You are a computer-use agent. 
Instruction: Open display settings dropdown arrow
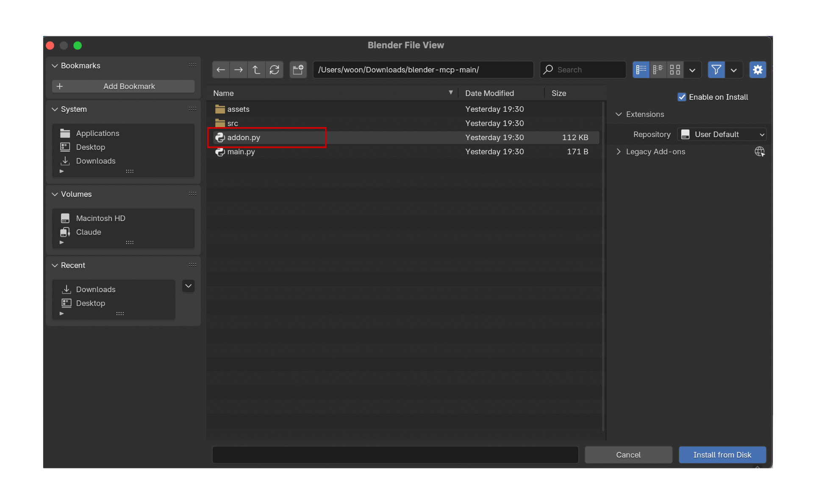click(x=692, y=70)
